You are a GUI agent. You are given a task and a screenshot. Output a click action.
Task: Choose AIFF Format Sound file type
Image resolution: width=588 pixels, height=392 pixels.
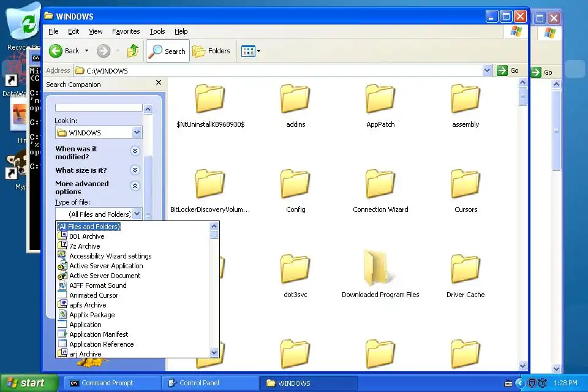[x=133, y=285]
